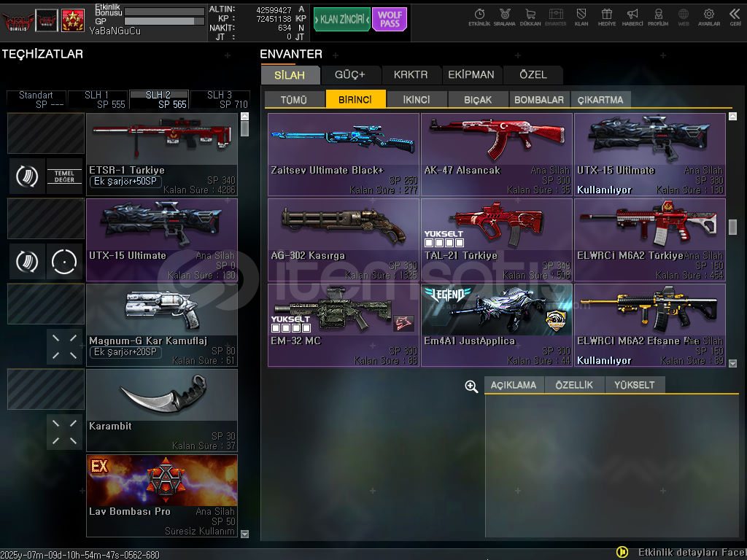
Task: Click inventory scrollbar up arrow
Action: coord(732,116)
